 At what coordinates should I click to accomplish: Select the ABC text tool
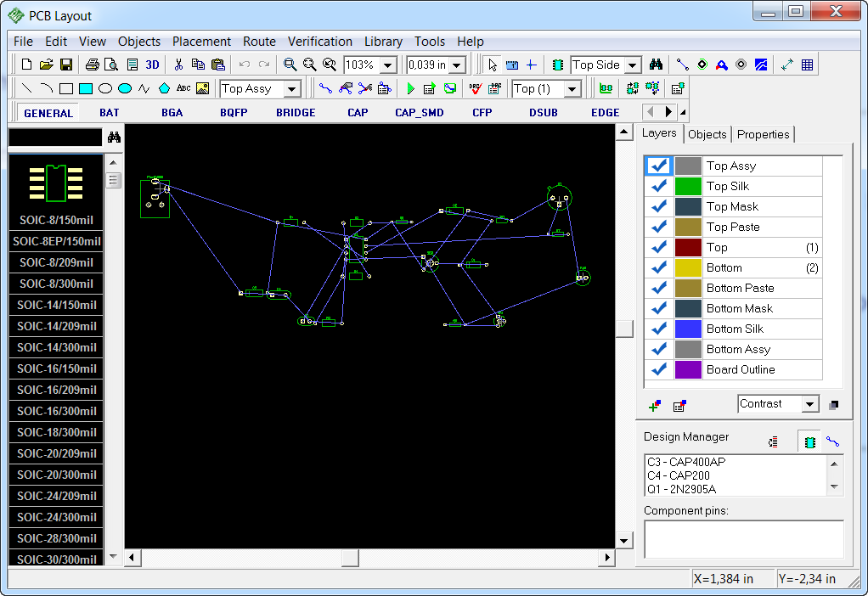pyautogui.click(x=183, y=88)
